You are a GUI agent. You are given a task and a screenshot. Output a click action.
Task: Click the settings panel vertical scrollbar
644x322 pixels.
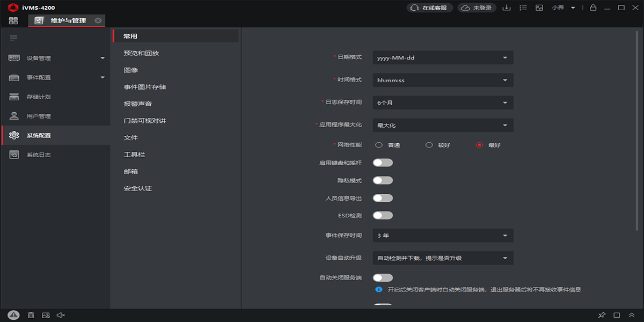point(637,131)
